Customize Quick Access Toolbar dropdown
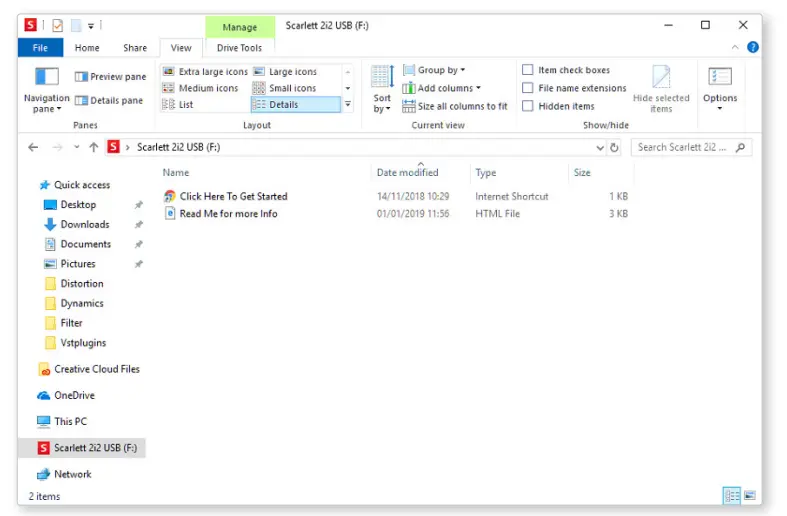The height and width of the screenshot is (516, 787). [91, 26]
